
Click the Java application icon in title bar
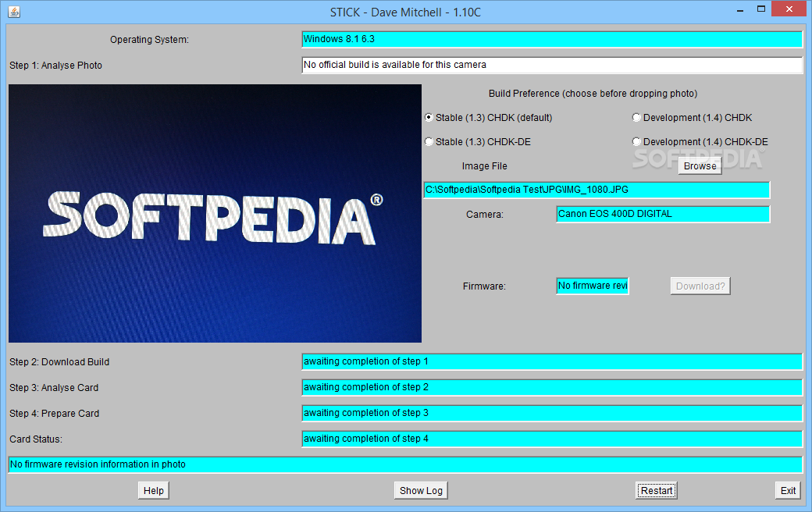pyautogui.click(x=15, y=12)
